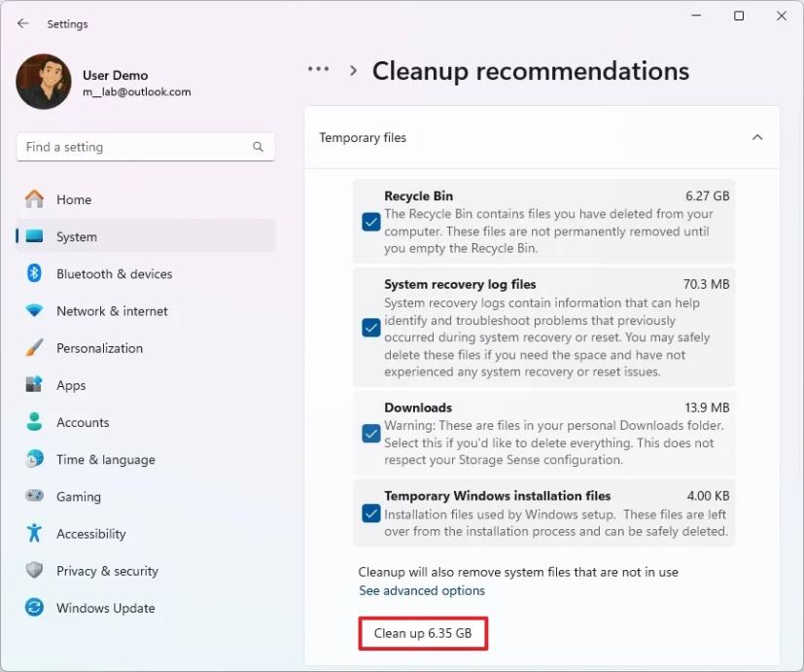The width and height of the screenshot is (804, 672).
Task: Click the Accounts person icon
Action: [34, 422]
